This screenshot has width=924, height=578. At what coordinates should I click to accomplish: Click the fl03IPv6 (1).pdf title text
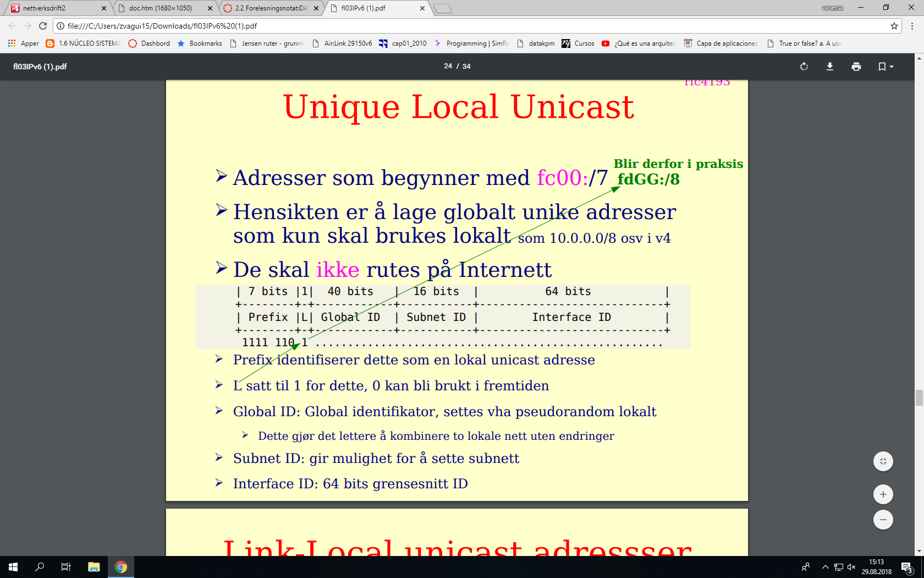click(40, 67)
